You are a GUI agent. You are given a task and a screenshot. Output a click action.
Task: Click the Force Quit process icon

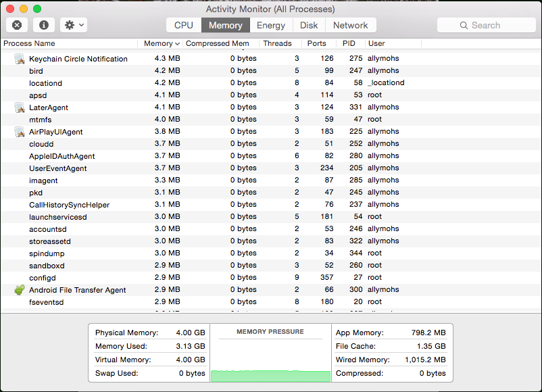17,25
